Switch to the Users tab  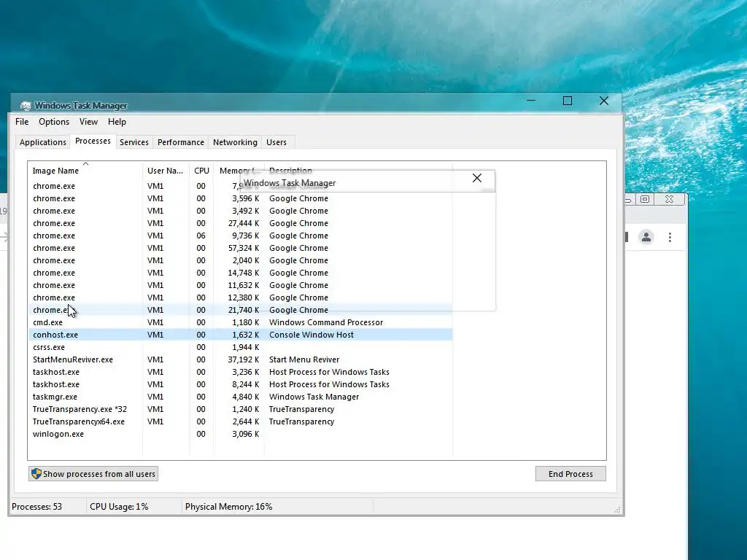point(276,142)
